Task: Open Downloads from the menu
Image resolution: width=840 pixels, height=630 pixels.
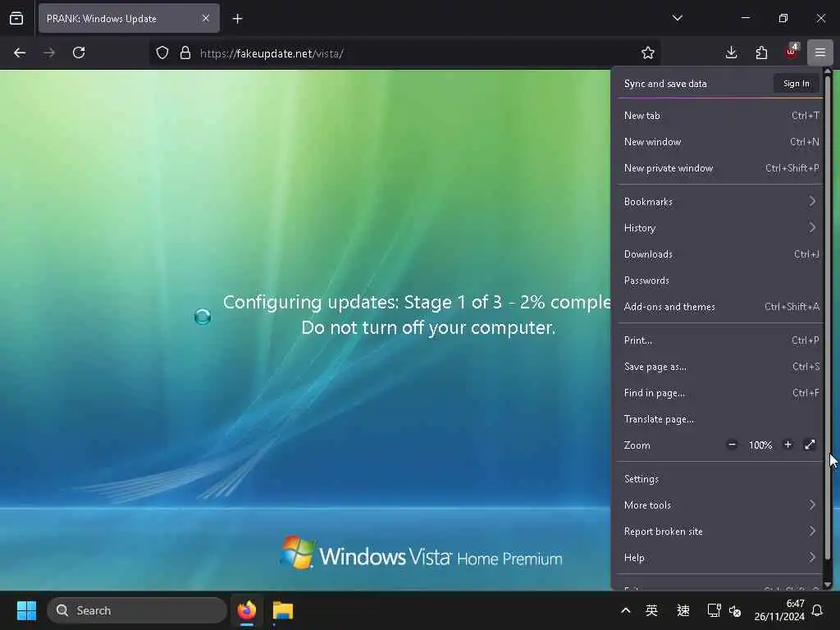Action: 719,254
